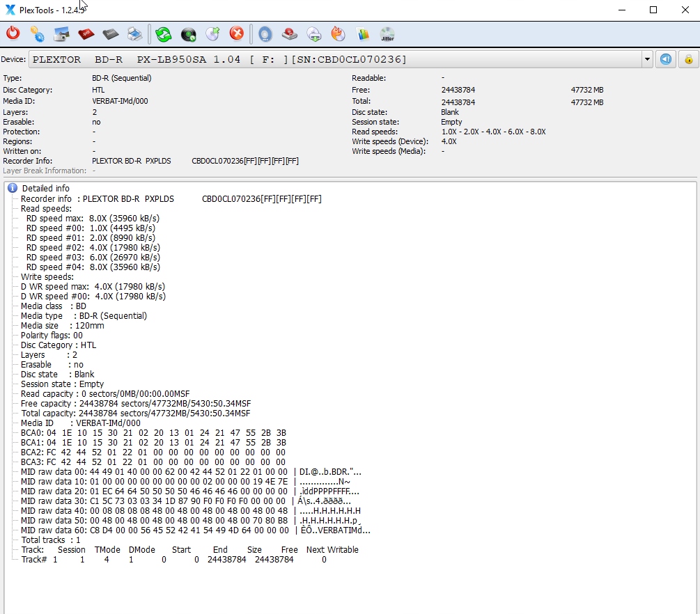Select 'Total tracks : 1' row
This screenshot has width=700, height=614.
50,540
